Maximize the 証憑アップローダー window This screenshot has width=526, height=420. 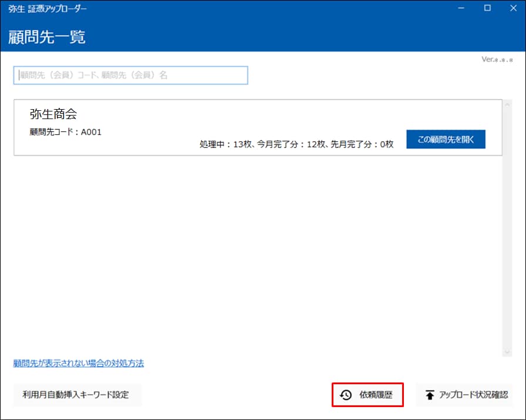[x=487, y=8]
